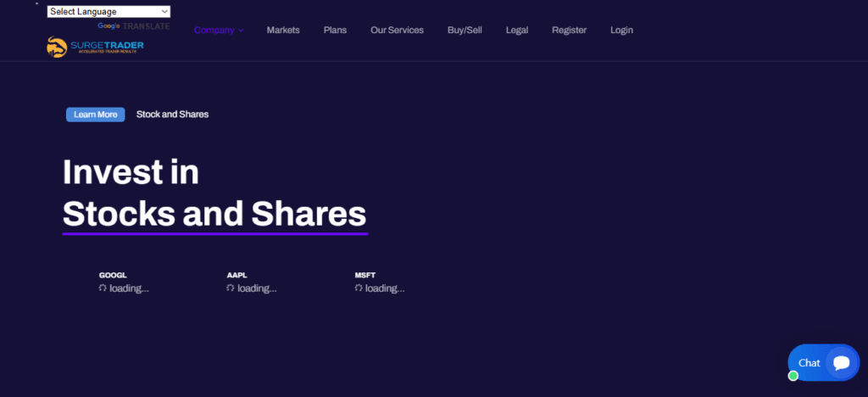Screen dimensions: 868x397
Task: Click the loading spinner under GOOGL
Action: (x=103, y=288)
